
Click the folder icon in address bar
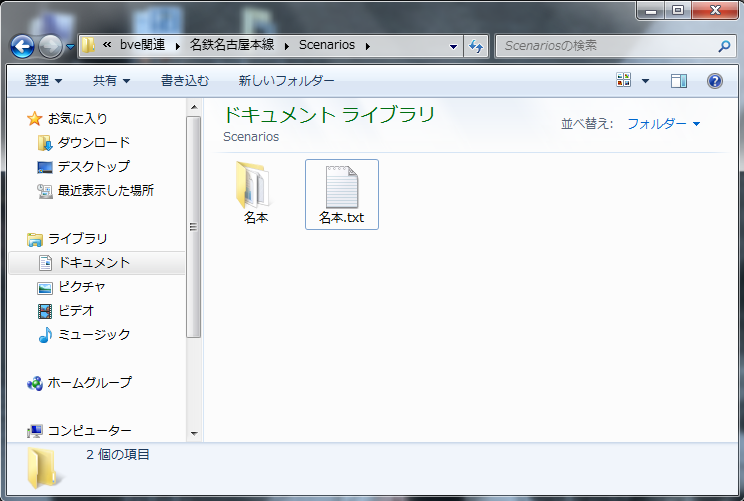click(88, 46)
